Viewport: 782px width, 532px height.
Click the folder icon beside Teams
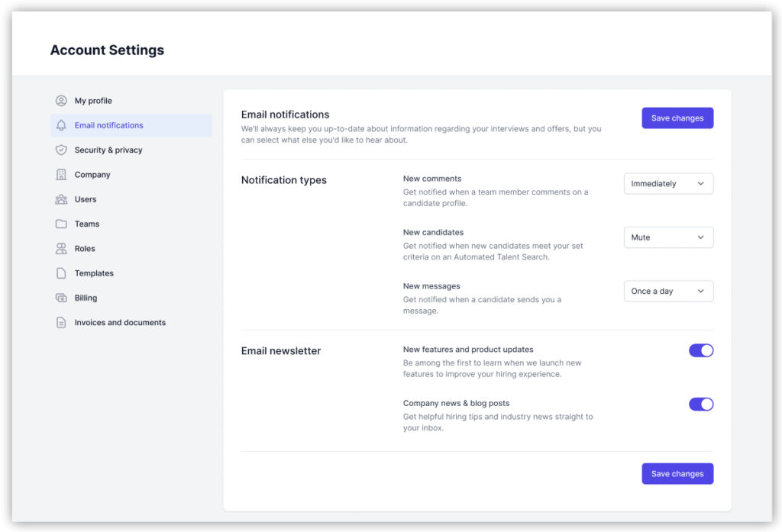point(61,224)
